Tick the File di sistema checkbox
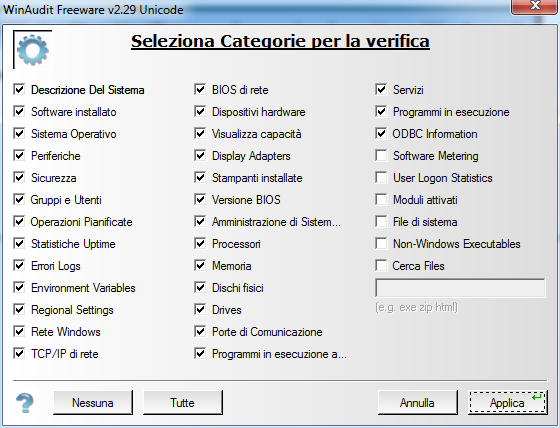 click(381, 222)
